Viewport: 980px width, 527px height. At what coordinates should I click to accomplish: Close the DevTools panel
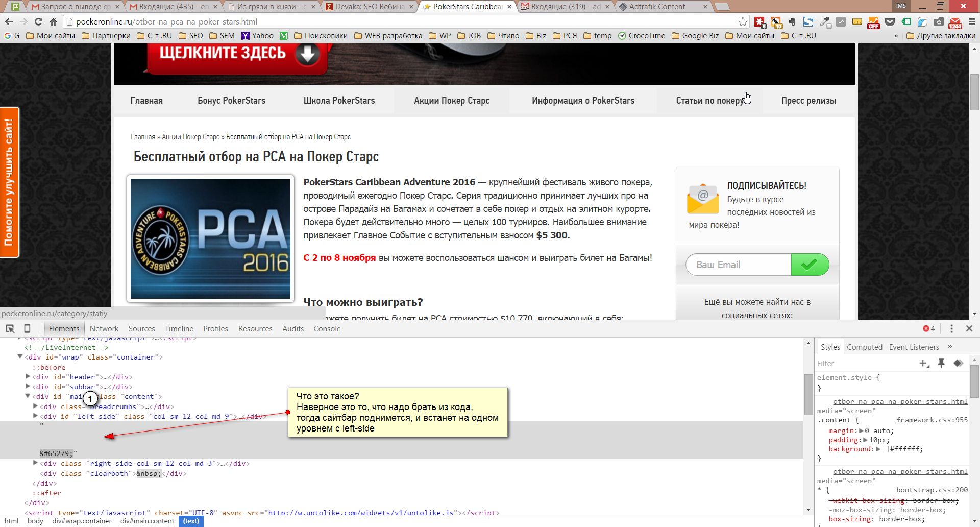pyautogui.click(x=969, y=329)
